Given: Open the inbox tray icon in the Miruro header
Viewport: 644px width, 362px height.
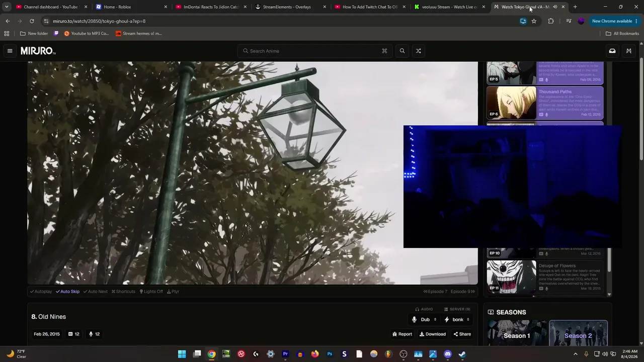Looking at the screenshot, I should (x=612, y=51).
